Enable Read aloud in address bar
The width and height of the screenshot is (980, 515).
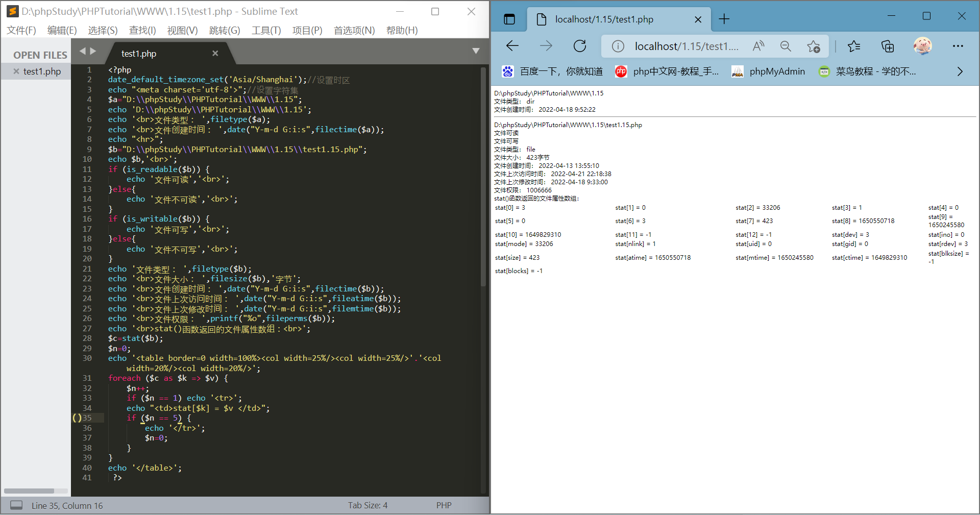click(758, 46)
